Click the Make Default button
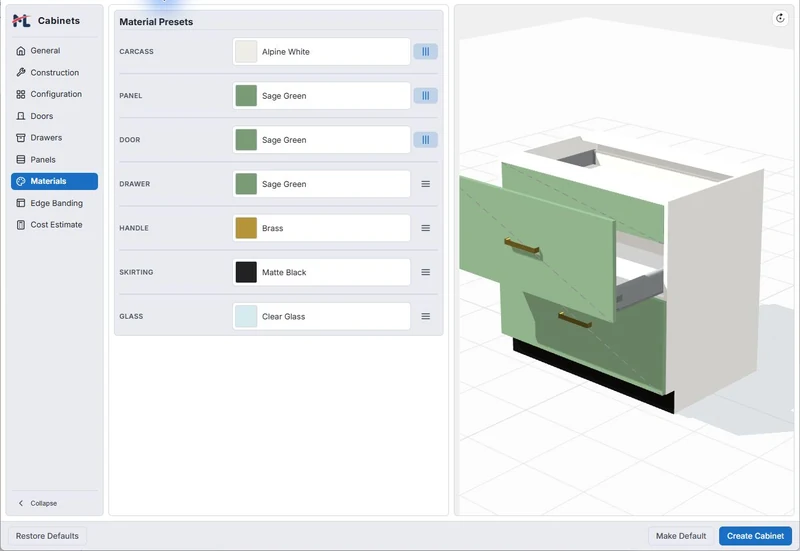 [681, 536]
